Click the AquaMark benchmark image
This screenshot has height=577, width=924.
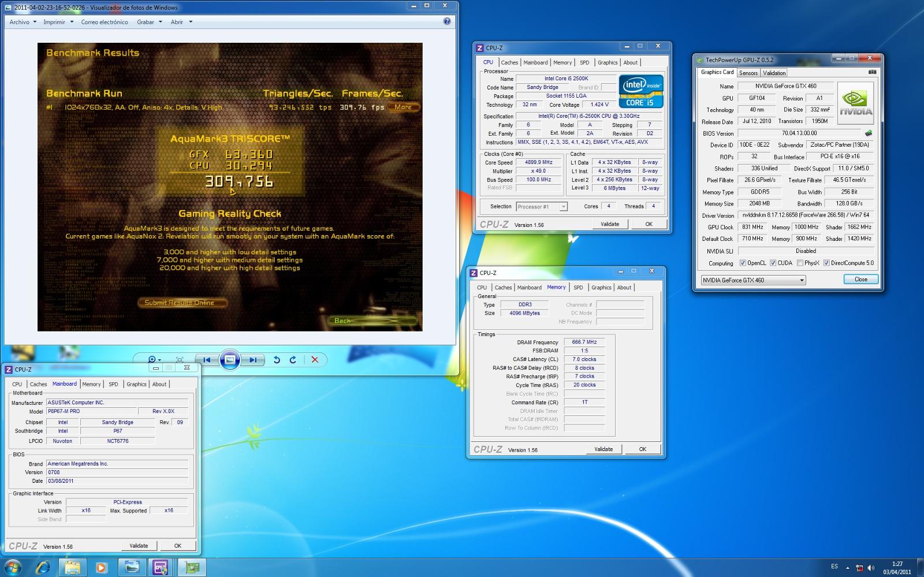[x=230, y=187]
